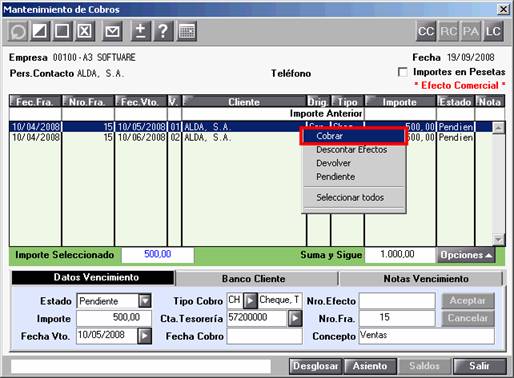Open the Tipo Cobro lookup arrow
The height and width of the screenshot is (378, 514).
[x=250, y=301]
